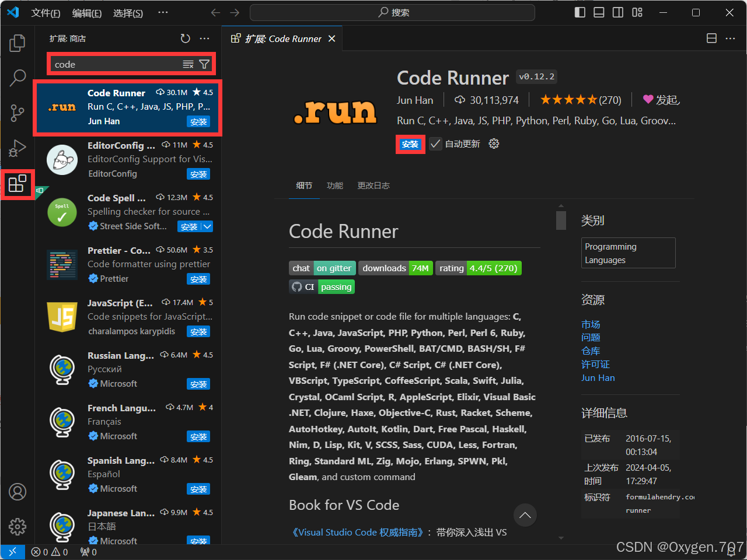The height and width of the screenshot is (560, 747).
Task: Open Manage gear in activity bar
Action: [18, 527]
